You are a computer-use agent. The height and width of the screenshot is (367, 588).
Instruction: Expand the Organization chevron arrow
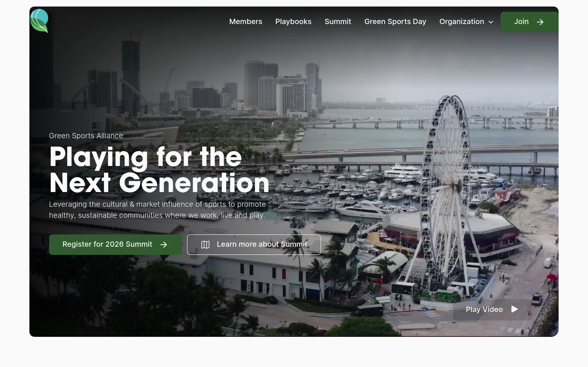491,22
